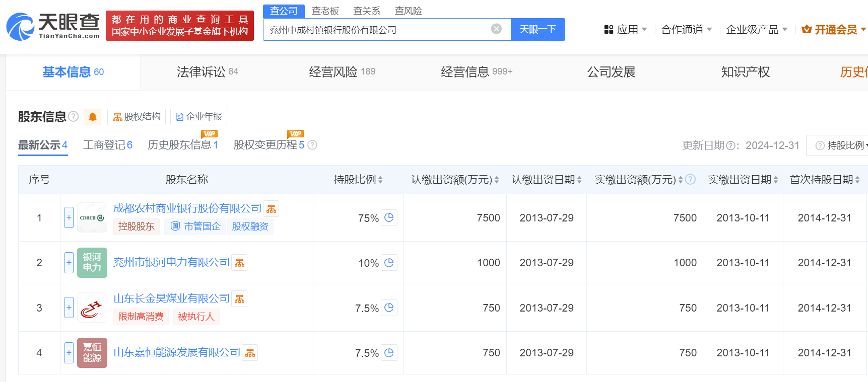Select the 基本信息 tab

click(73, 72)
